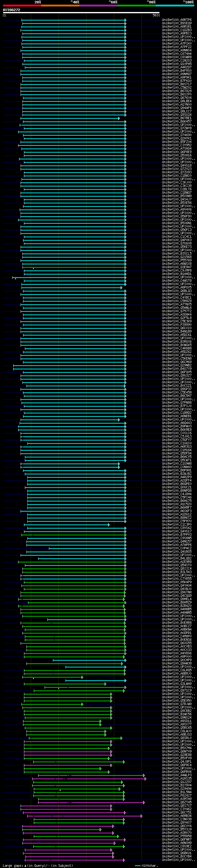The image size is (197, 868).
Task: Open hit UniRef100_A9RTP6
Action: pyautogui.click(x=177, y=20)
